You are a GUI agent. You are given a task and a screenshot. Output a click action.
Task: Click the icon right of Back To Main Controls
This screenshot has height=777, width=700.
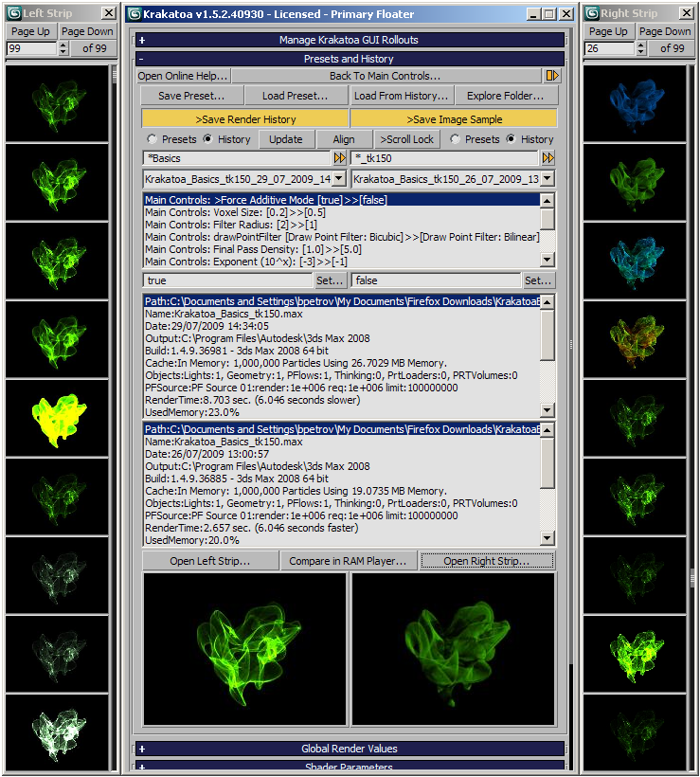(552, 76)
